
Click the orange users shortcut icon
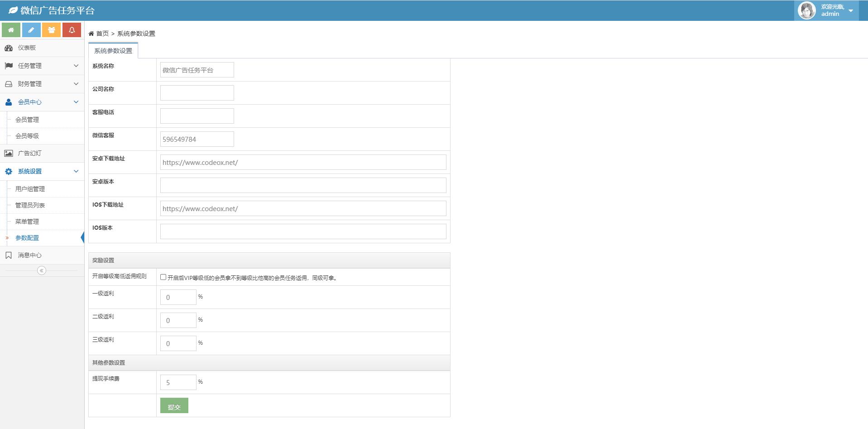[x=52, y=30]
